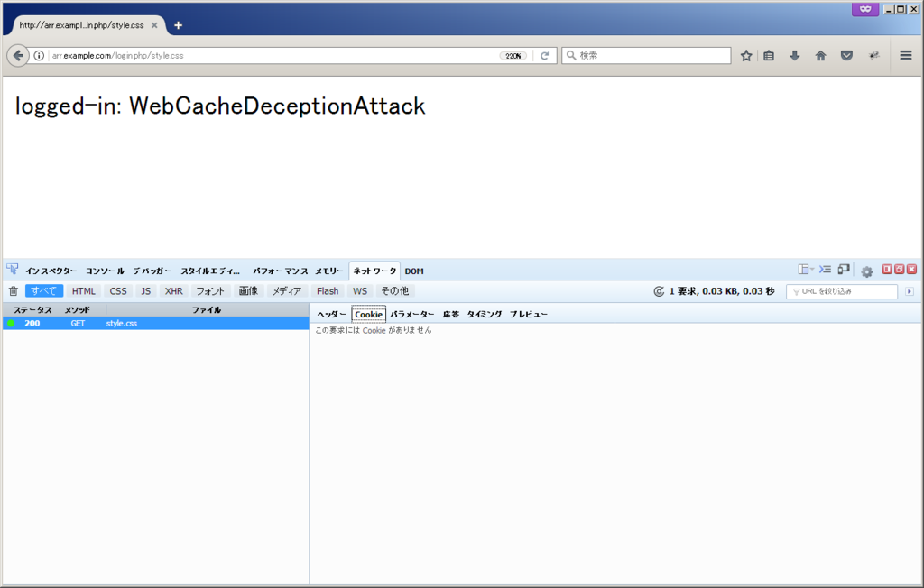Open the devtools settings gear

(x=866, y=271)
